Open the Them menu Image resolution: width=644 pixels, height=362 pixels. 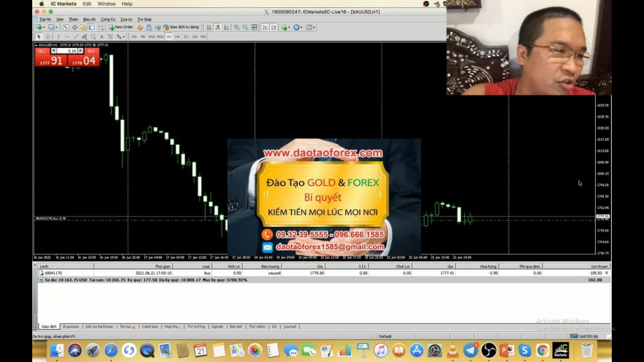tap(74, 19)
